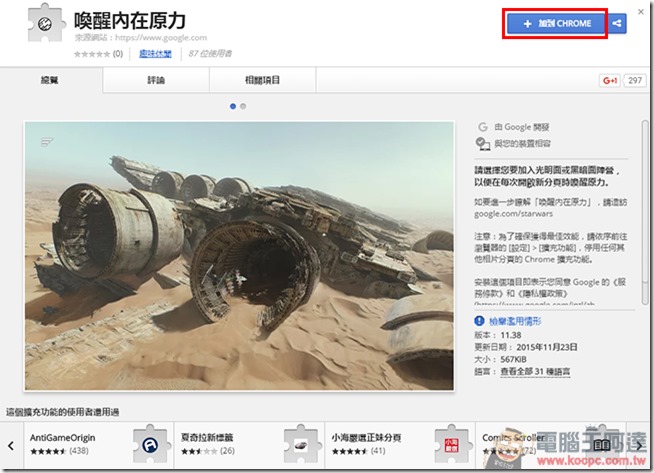The height and width of the screenshot is (473, 654).
Task: Show next related extensions with right arrow
Action: pyautogui.click(x=639, y=445)
